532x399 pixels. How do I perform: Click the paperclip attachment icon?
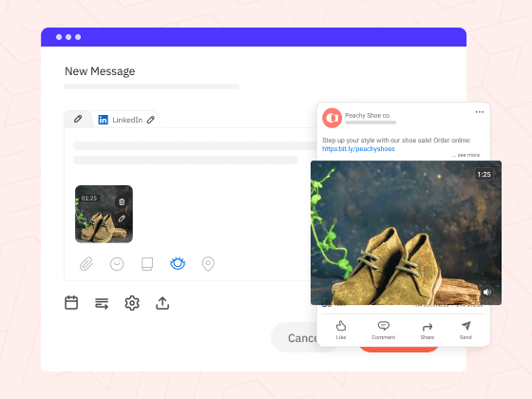(86, 264)
